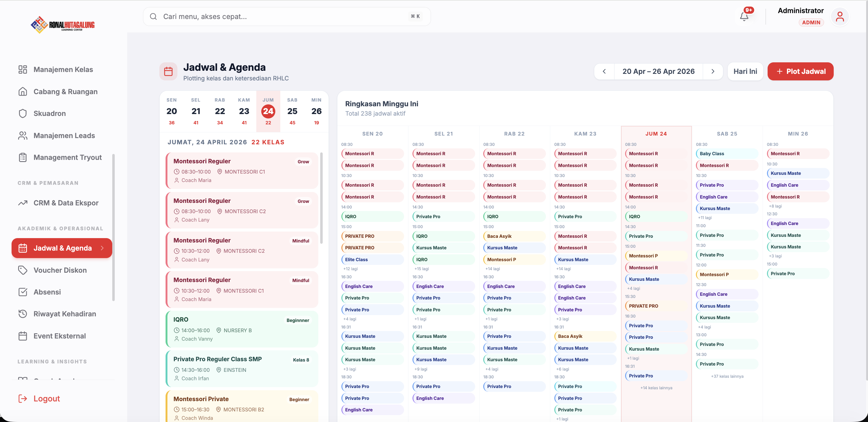
Task: Show '+37 kelas lainnya' under SAB 25
Action: [x=727, y=376]
